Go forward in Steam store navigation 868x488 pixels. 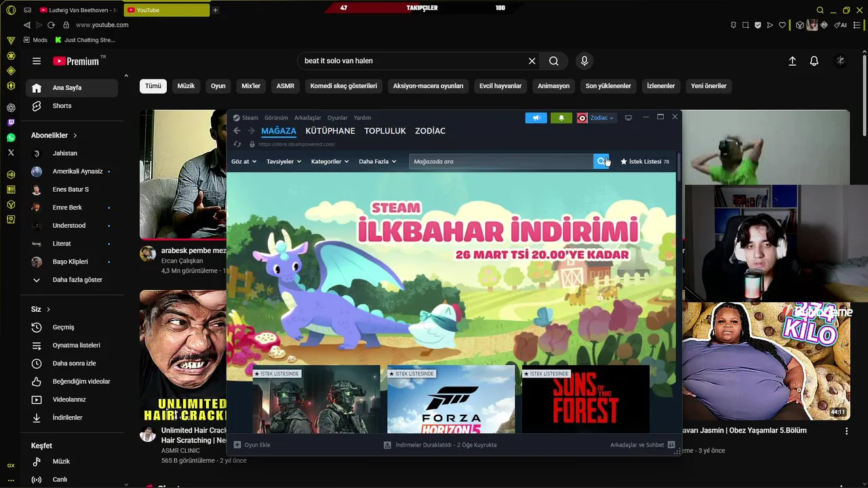(251, 131)
